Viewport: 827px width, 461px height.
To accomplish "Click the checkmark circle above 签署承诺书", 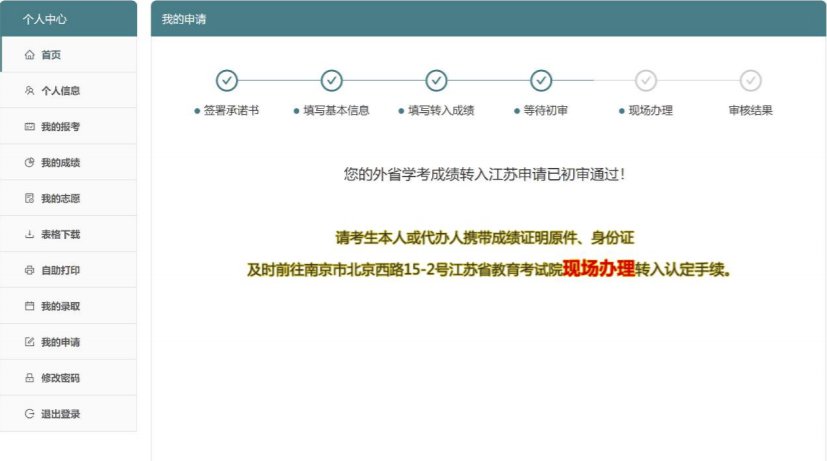I will pos(227,81).
